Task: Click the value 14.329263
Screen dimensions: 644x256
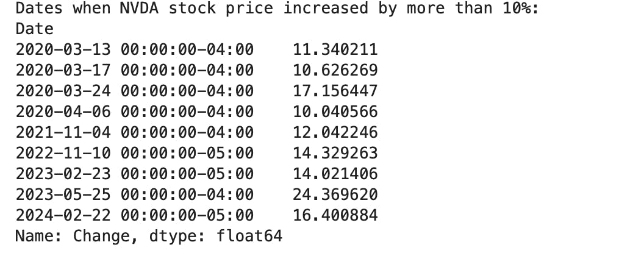Action: [x=335, y=153]
